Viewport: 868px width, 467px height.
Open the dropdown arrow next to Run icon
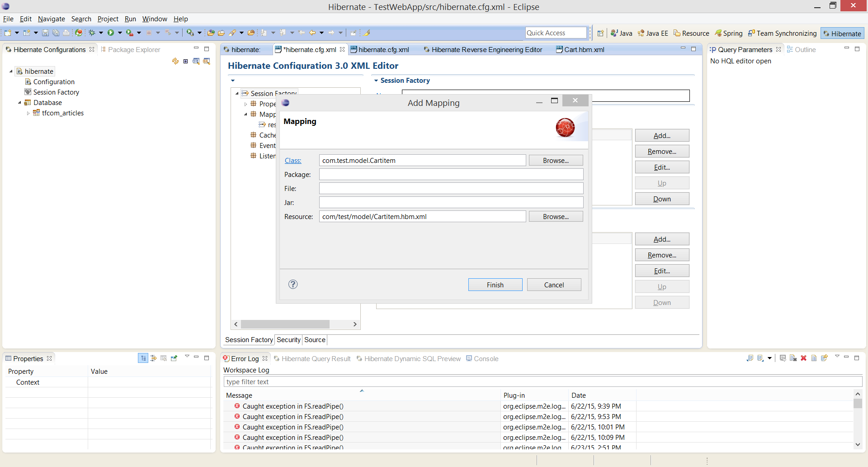(x=120, y=33)
